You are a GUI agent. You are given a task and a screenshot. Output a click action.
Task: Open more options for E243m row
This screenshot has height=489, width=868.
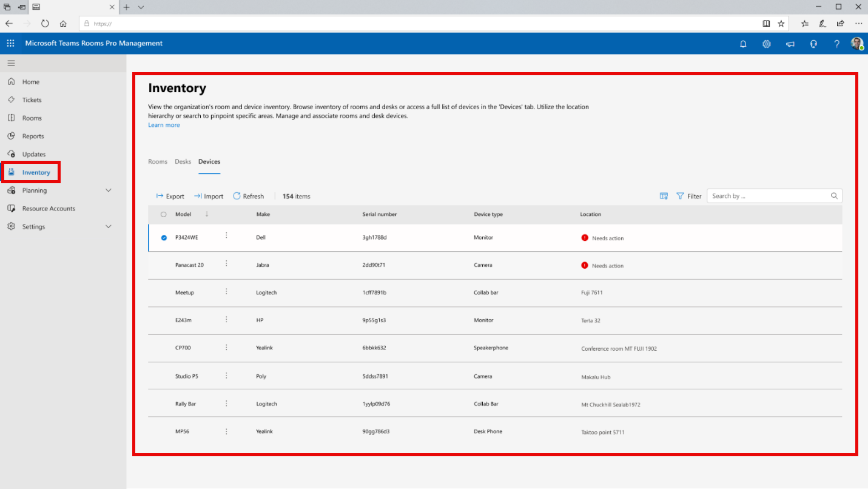pyautogui.click(x=226, y=319)
